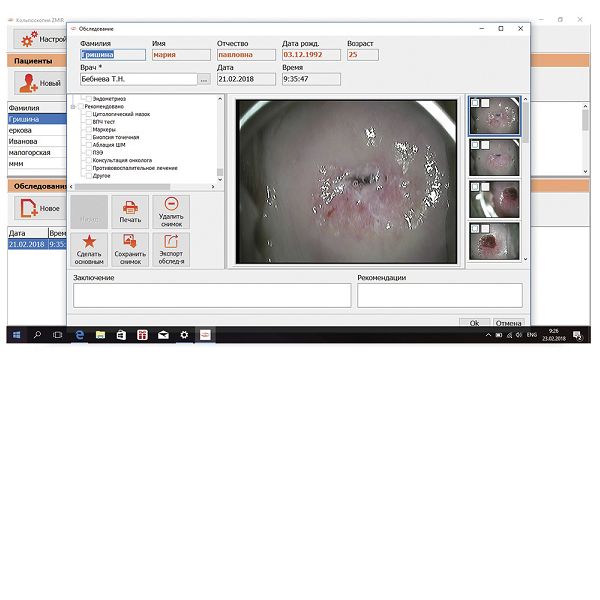Delete the snapshot with Удалить снимок
600x600 pixels.
pyautogui.click(x=171, y=212)
